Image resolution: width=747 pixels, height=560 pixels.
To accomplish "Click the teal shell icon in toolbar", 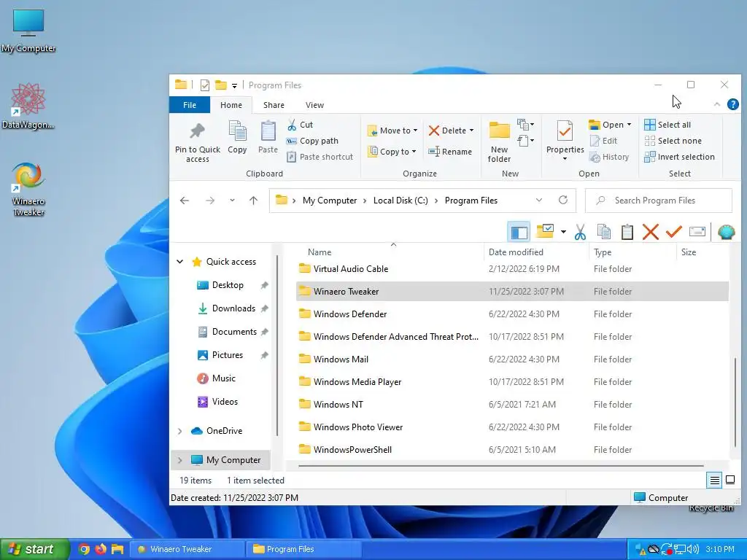I will point(726,232).
